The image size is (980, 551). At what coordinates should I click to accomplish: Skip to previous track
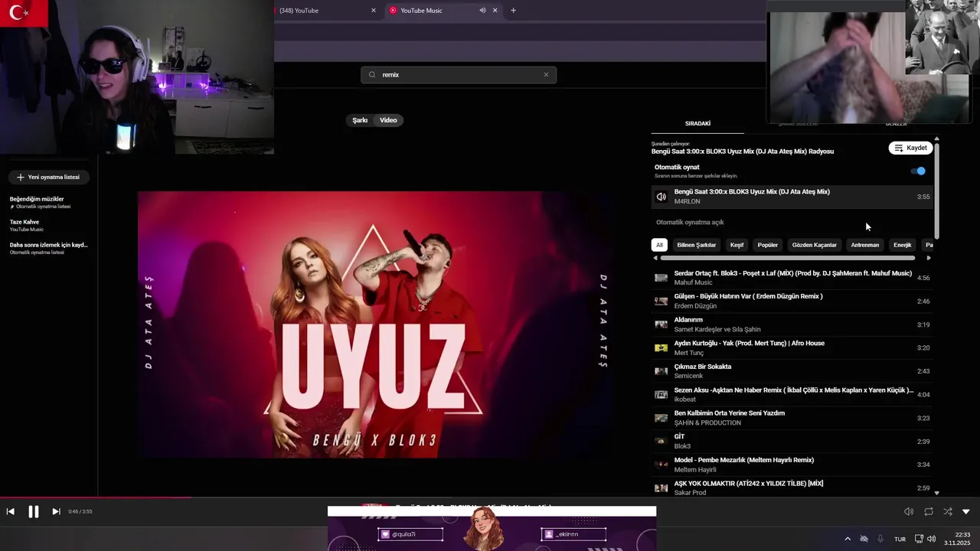(11, 512)
